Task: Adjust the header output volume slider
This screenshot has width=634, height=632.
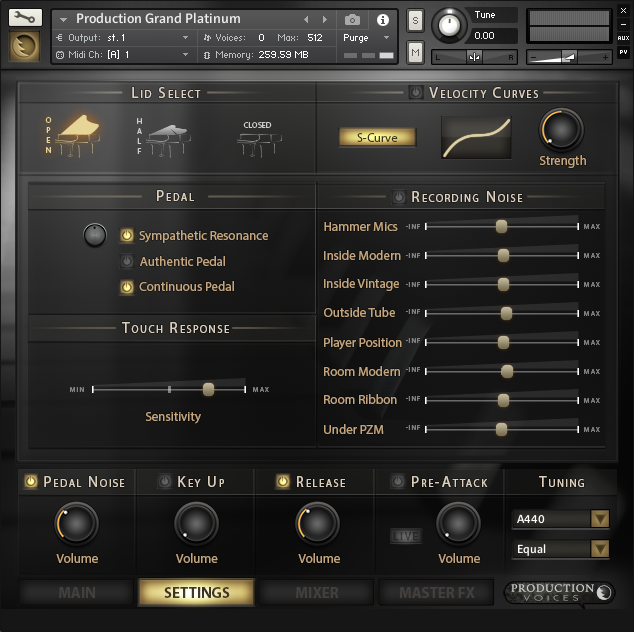Action: (x=569, y=57)
